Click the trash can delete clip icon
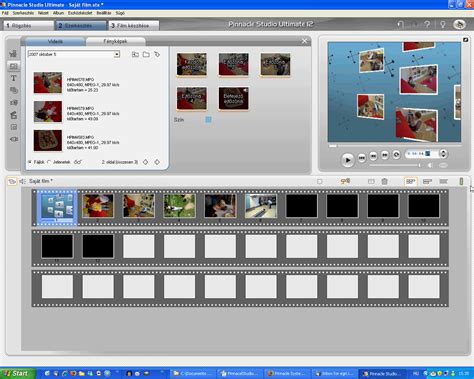This screenshot has width=474, height=379. 384,181
